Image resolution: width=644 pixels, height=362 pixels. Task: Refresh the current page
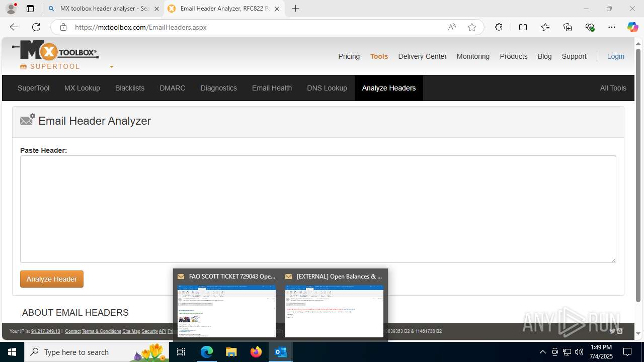36,27
